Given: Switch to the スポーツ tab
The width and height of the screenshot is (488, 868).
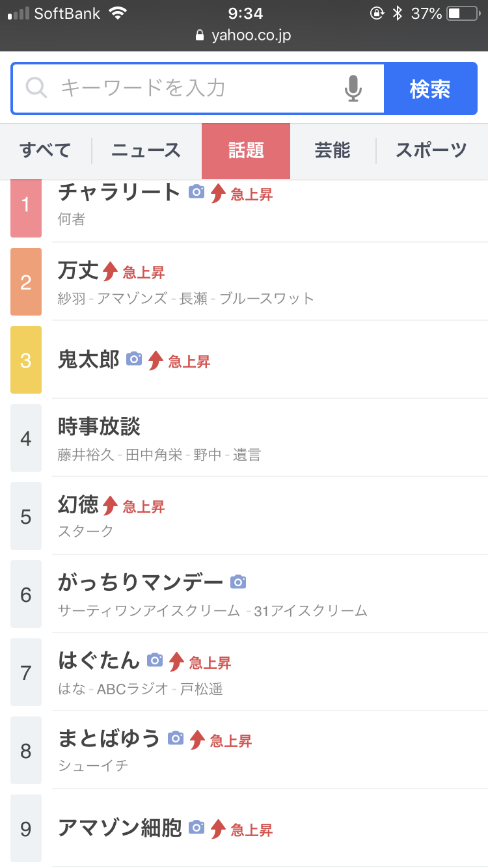Looking at the screenshot, I should click(x=431, y=150).
